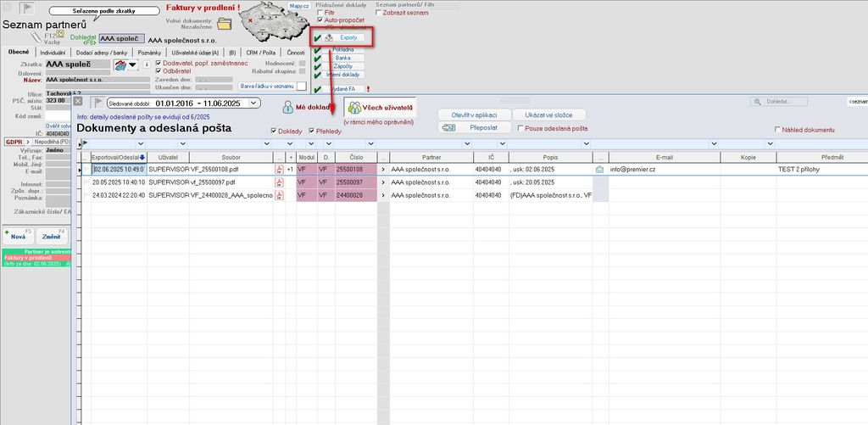Click the Otevřít v aplikaci button

point(474,115)
